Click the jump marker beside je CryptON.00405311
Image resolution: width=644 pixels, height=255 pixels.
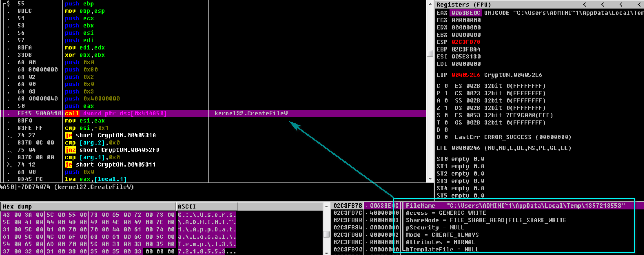9,165
